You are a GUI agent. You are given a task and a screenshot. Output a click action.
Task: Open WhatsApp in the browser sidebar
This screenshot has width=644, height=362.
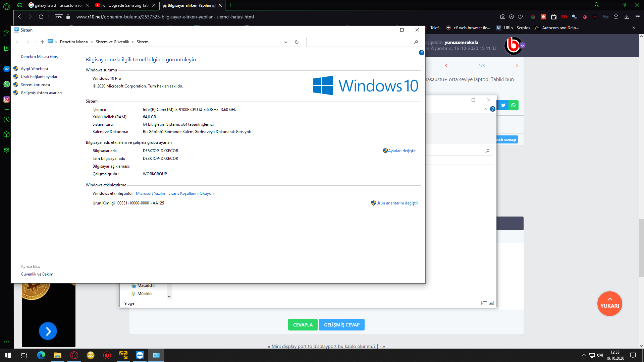click(x=6, y=84)
